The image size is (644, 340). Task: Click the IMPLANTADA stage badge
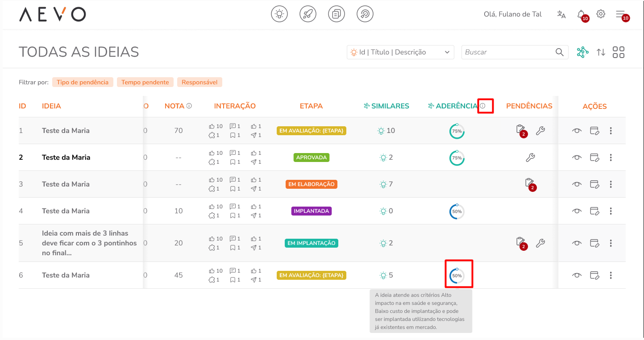[x=312, y=211]
